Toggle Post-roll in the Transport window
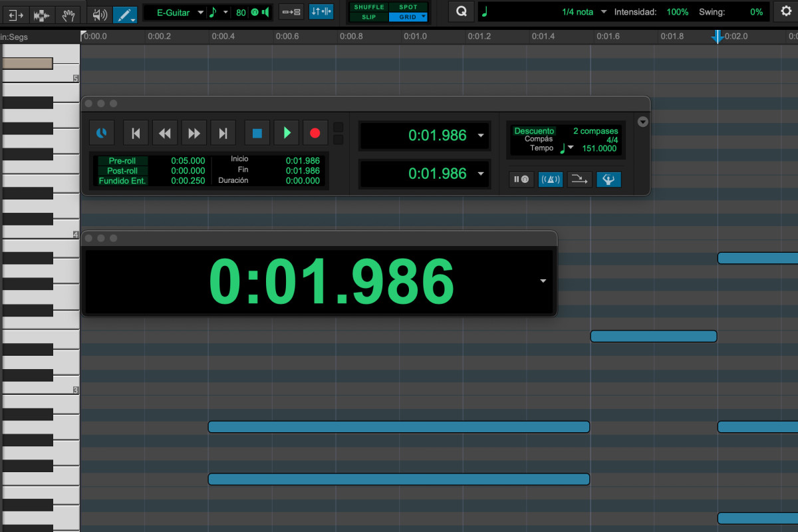 pyautogui.click(x=122, y=171)
